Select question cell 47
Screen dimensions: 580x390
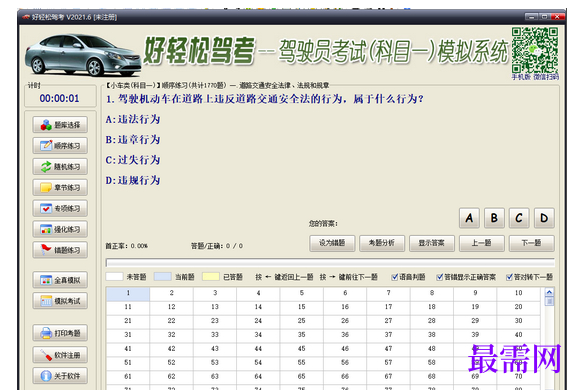click(x=388, y=349)
